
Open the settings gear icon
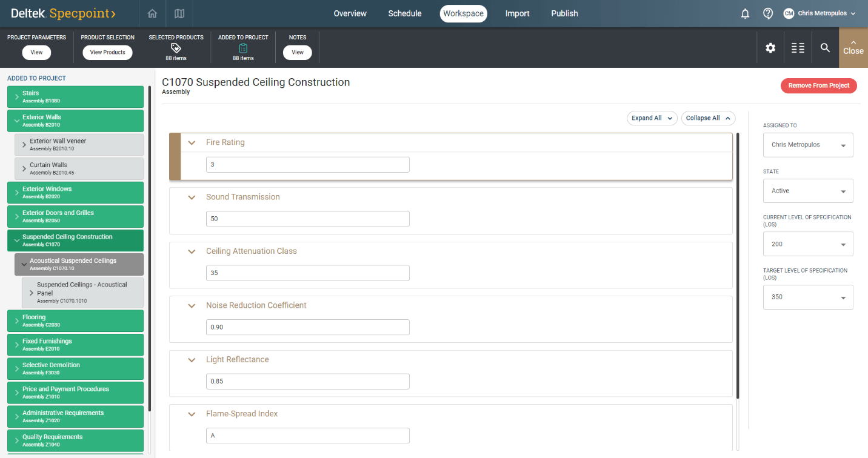point(770,48)
